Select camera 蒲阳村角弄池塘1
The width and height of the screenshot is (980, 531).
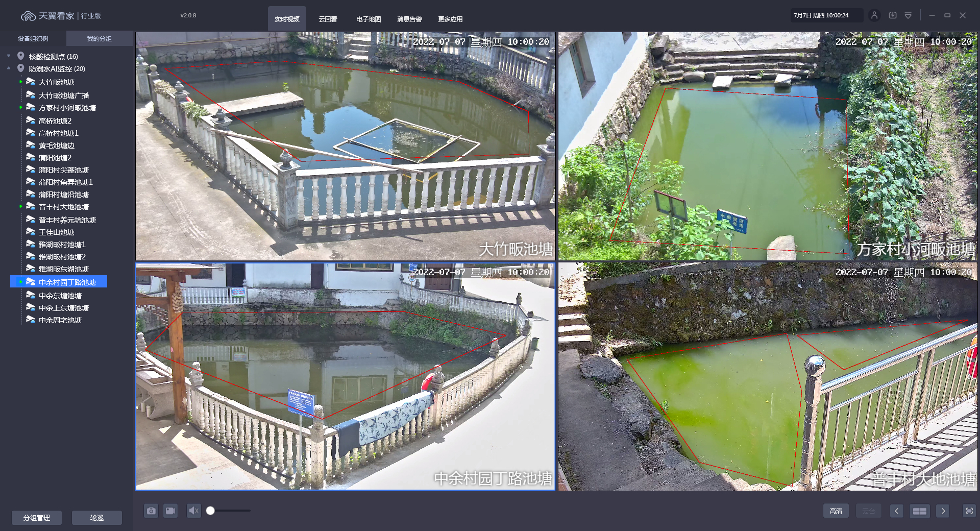point(66,182)
